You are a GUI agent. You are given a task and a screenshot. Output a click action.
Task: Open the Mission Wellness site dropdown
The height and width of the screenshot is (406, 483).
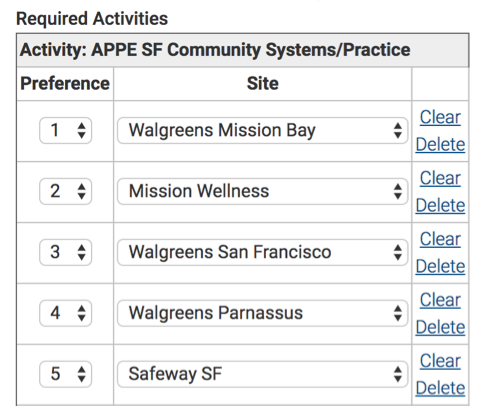263,191
